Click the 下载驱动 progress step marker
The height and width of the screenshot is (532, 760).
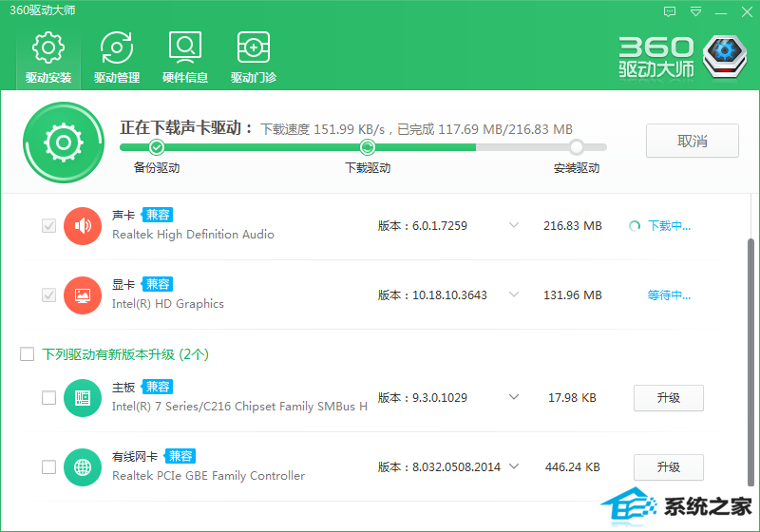pos(368,147)
